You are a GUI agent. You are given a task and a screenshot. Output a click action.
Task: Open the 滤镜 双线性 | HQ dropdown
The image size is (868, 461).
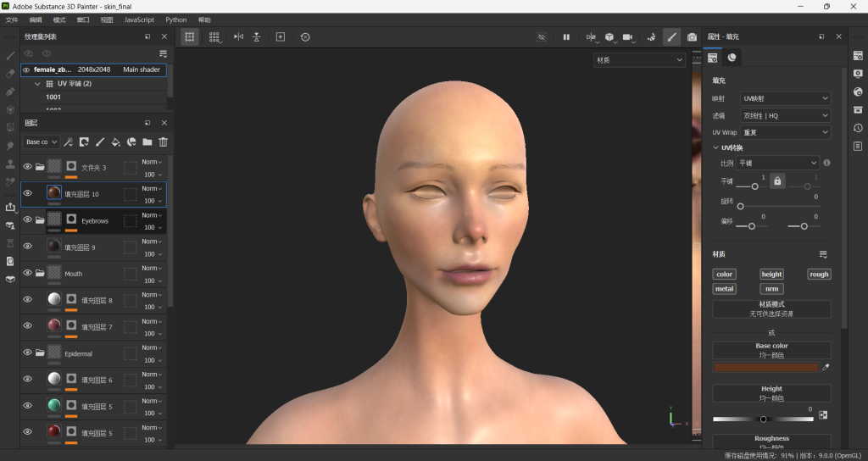tap(786, 115)
